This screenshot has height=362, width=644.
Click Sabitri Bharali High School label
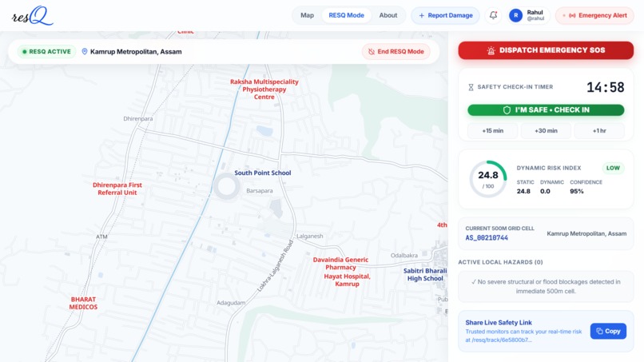[425, 274]
